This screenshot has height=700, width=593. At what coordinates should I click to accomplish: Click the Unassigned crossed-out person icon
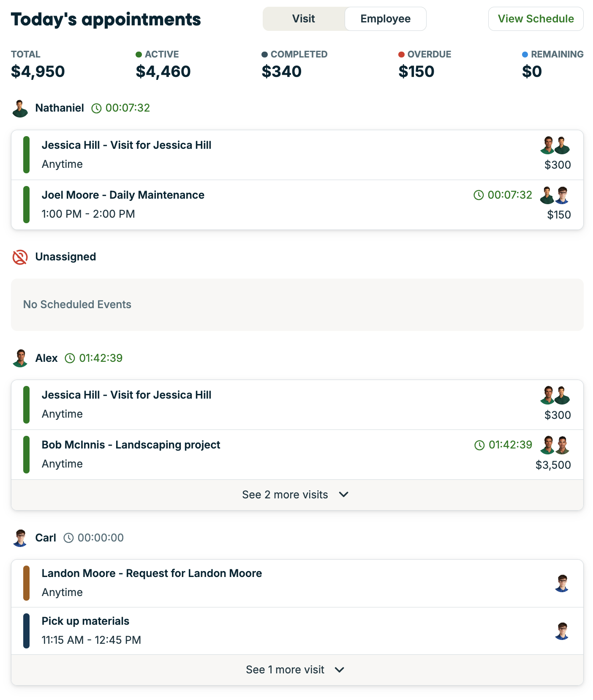coord(20,257)
